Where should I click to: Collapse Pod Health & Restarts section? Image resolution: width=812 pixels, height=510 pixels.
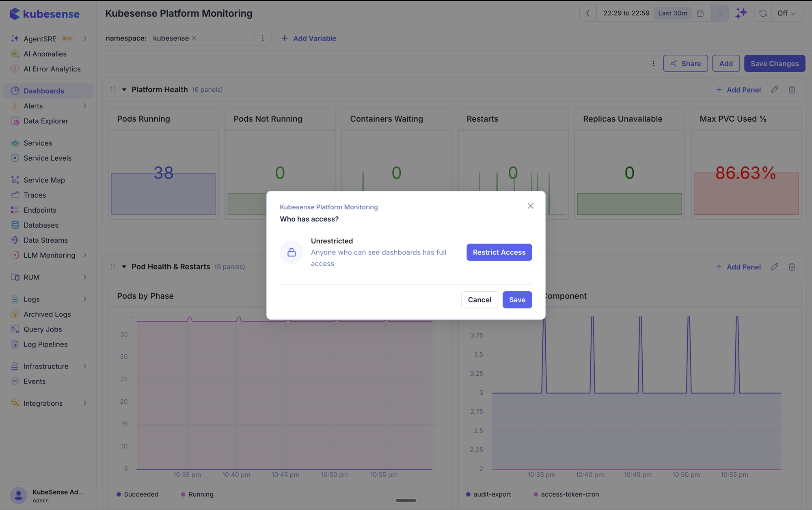coord(124,267)
